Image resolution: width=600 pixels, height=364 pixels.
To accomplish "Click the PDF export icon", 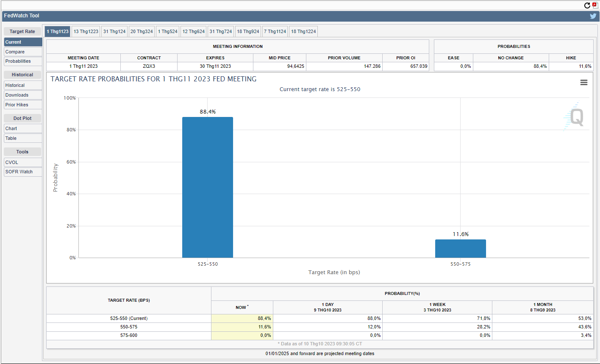I will point(594,5).
